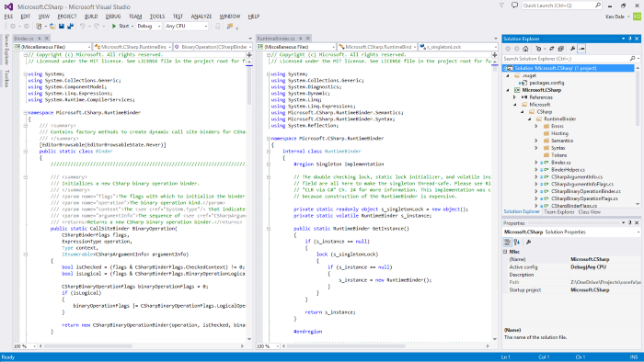This screenshot has height=362, width=644.
Task: Open the TOOLS menu
Action: (x=157, y=17)
